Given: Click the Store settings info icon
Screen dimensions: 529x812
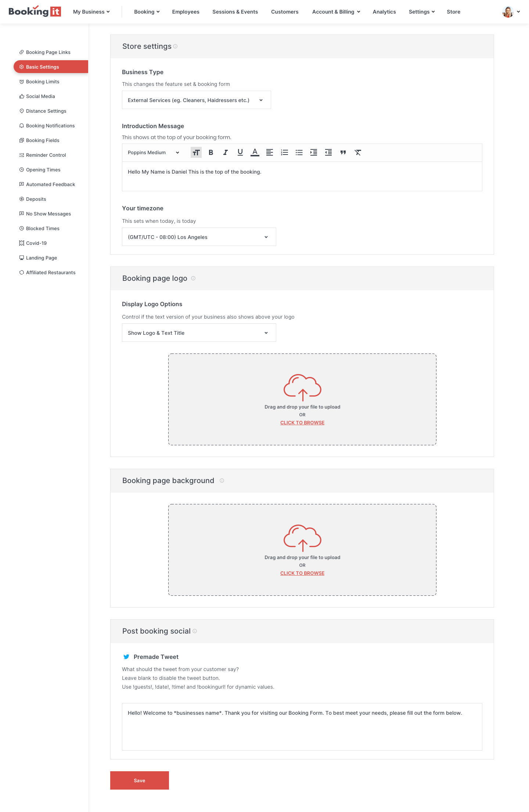Looking at the screenshot, I should click(x=175, y=46).
